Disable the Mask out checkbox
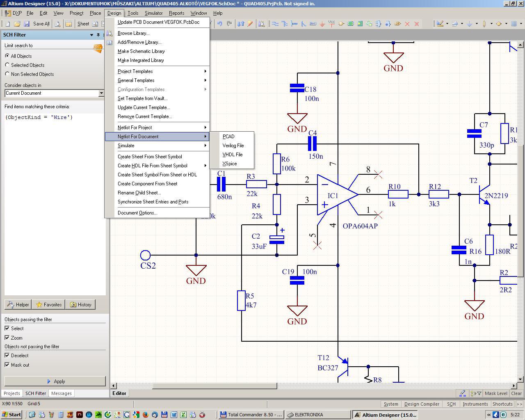The image size is (525, 420). (x=7, y=365)
